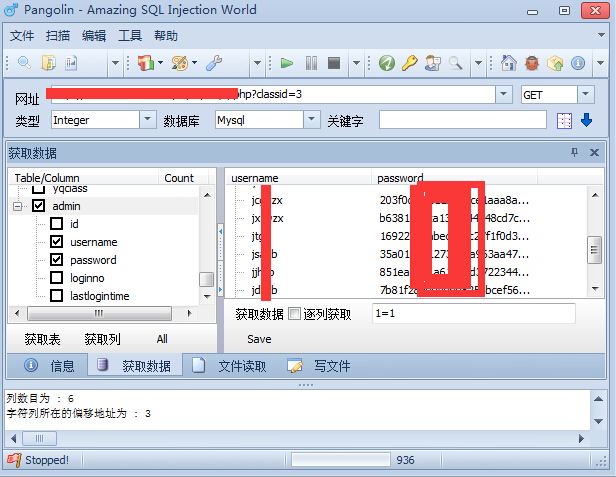Click the green check circle icon
The width and height of the screenshot is (616, 477).
[x=387, y=63]
